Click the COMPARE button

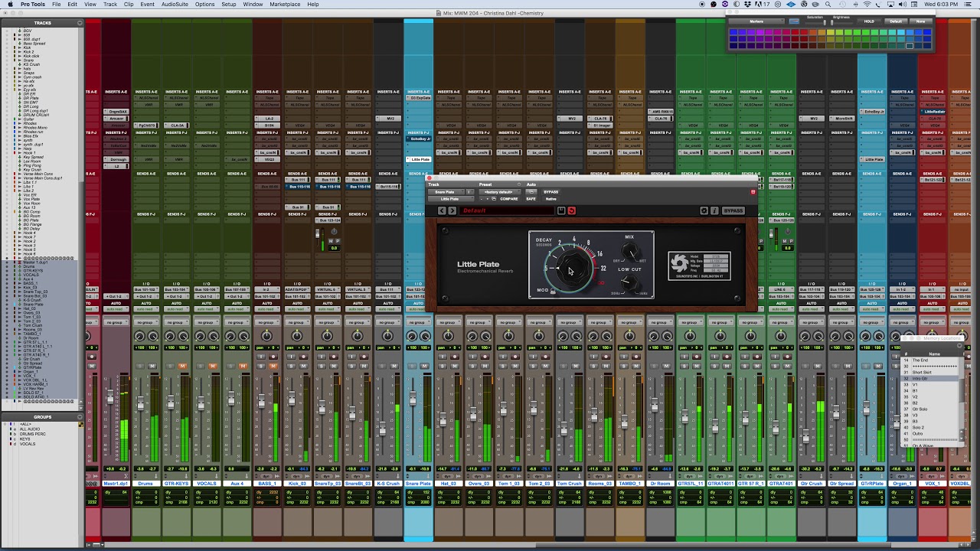[509, 199]
